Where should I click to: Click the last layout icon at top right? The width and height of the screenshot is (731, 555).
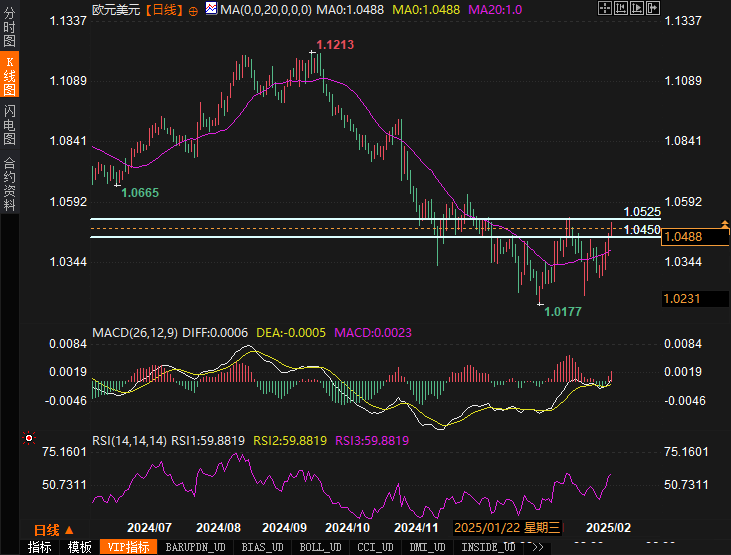(x=655, y=8)
